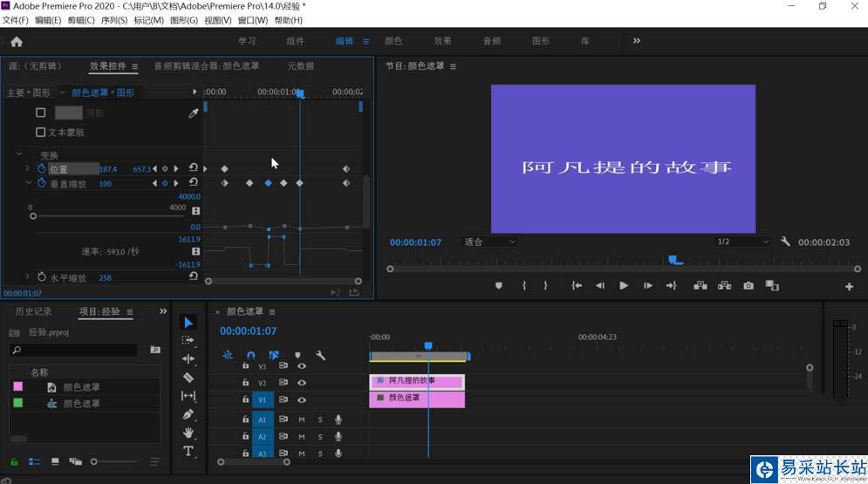
Task: Open the 历史记录 tab
Action: (33, 311)
